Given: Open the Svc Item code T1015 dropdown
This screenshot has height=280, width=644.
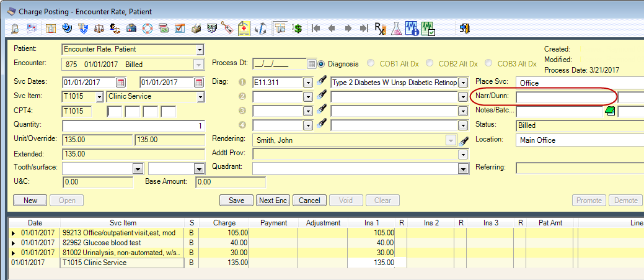Looking at the screenshot, I should pos(99,97).
